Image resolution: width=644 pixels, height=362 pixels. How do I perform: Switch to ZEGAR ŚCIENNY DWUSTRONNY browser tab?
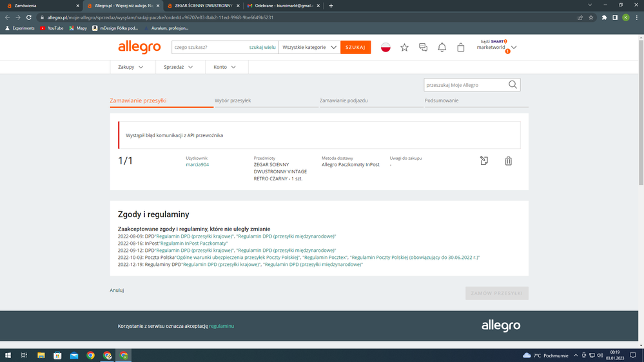click(x=203, y=6)
